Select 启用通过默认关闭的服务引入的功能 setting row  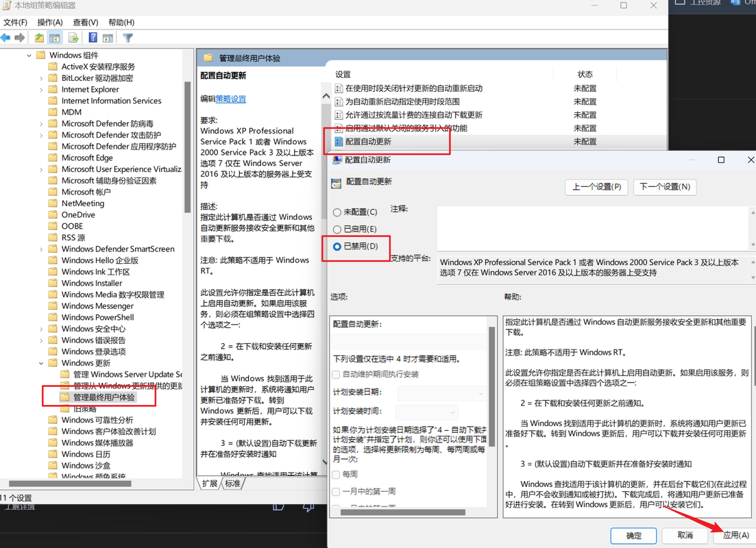pos(406,128)
